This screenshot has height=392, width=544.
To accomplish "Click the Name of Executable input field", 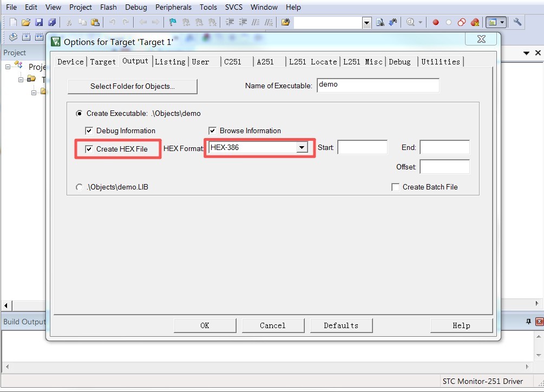I will point(378,86).
